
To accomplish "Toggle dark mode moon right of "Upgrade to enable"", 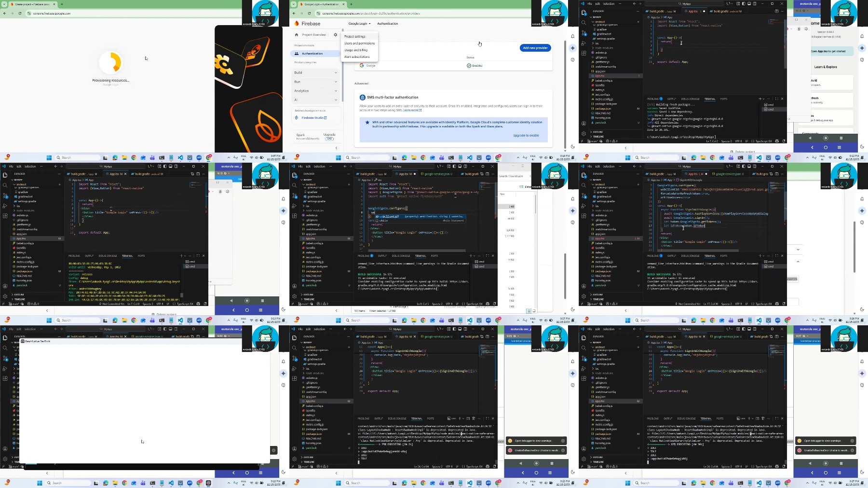I will point(572,147).
